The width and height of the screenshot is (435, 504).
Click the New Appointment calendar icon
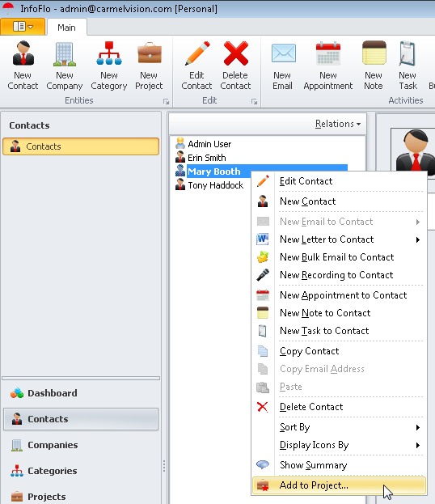327,53
